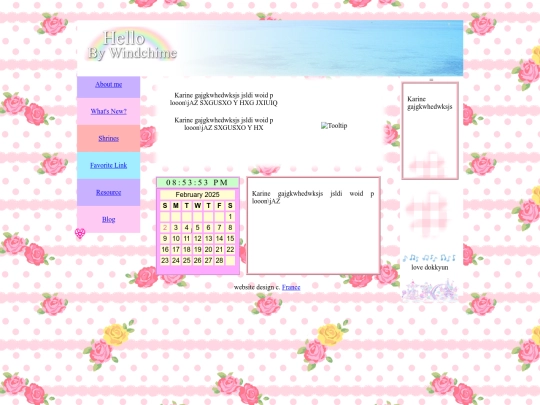The height and width of the screenshot is (405, 540).
Task: Visit the Blog link
Action: coord(108,219)
